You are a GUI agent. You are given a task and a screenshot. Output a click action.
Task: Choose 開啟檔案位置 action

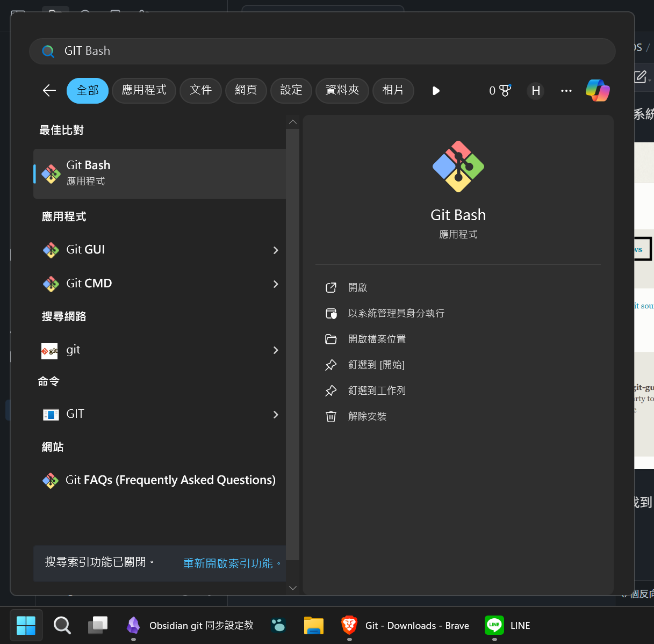point(377,339)
